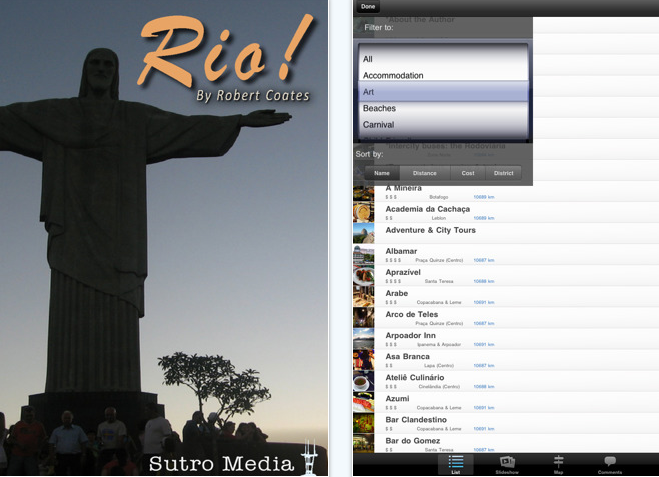
Task: Click A Mineira distance link
Action: [x=484, y=197]
